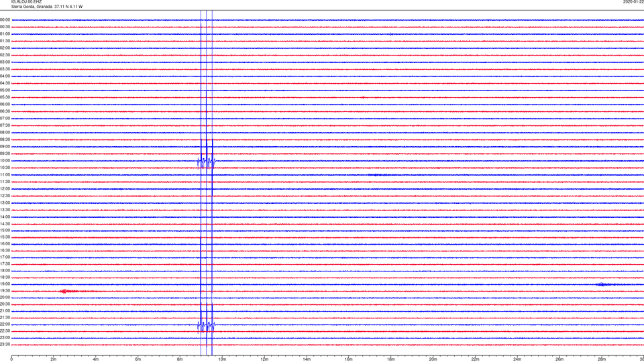
Task: Click the '18m' x-axis tick label
Action: pos(391,359)
